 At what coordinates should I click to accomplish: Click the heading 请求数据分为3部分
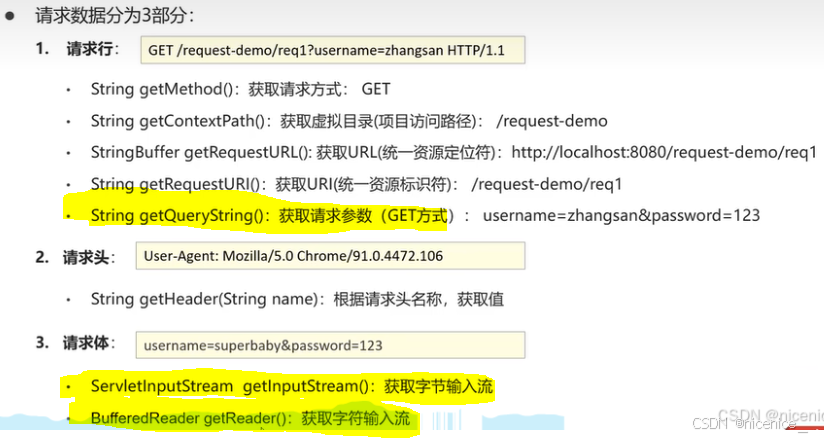(114, 15)
